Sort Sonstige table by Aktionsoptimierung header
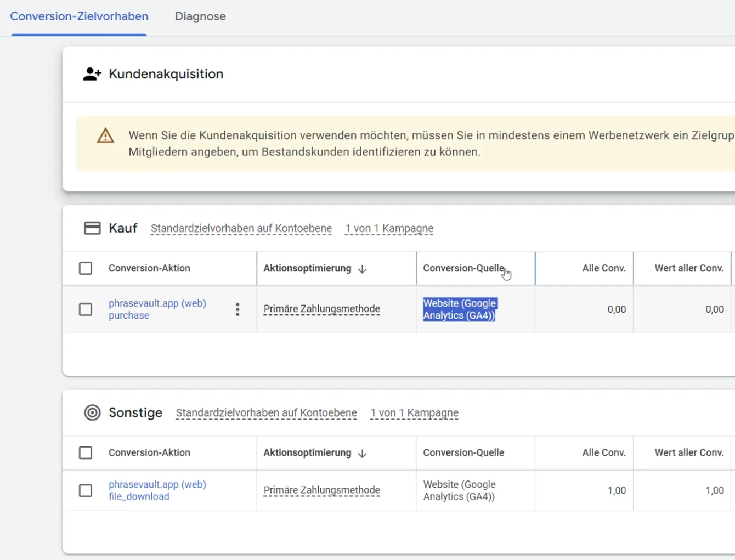 (307, 452)
